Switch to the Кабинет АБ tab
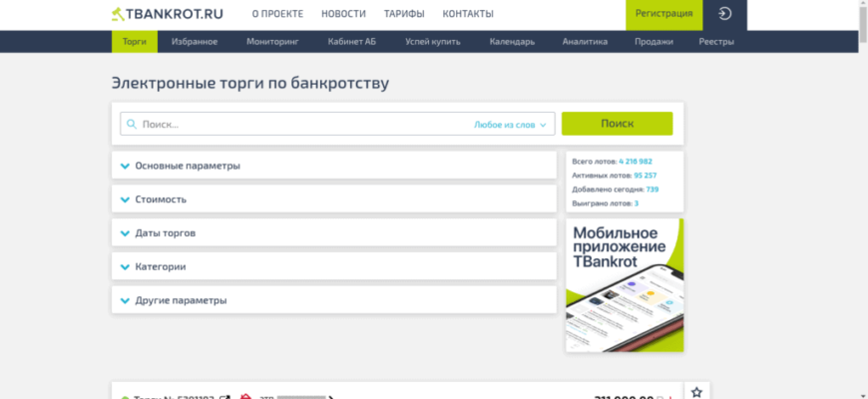The image size is (868, 399). pos(351,42)
